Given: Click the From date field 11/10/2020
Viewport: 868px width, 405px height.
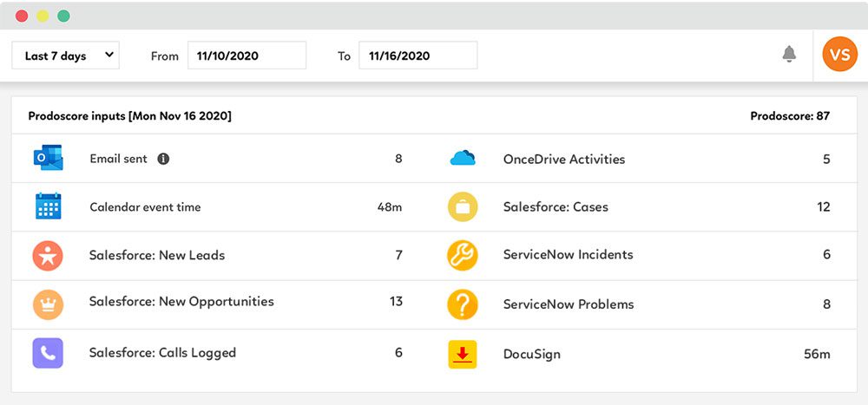Looking at the screenshot, I should (247, 56).
